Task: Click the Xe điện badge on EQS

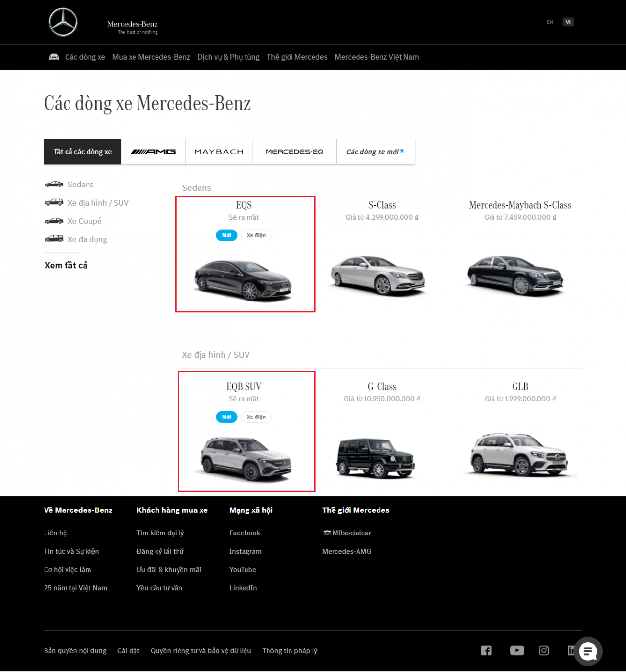Action: click(256, 235)
